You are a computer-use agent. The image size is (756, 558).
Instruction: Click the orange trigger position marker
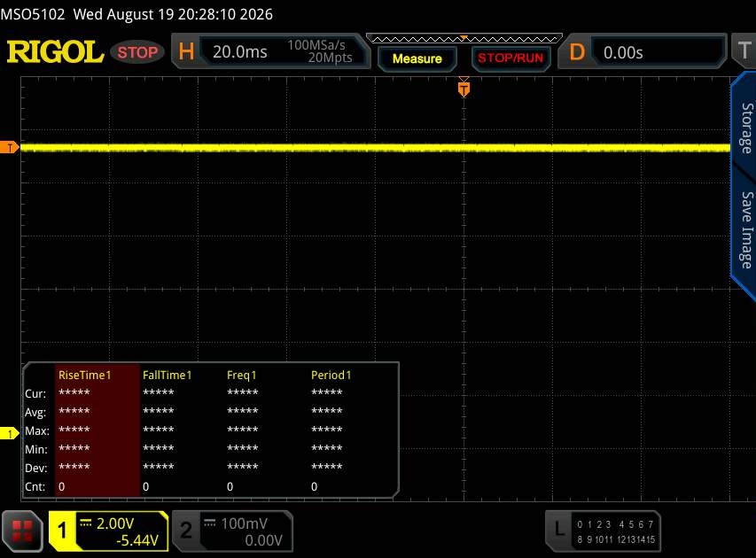click(464, 88)
